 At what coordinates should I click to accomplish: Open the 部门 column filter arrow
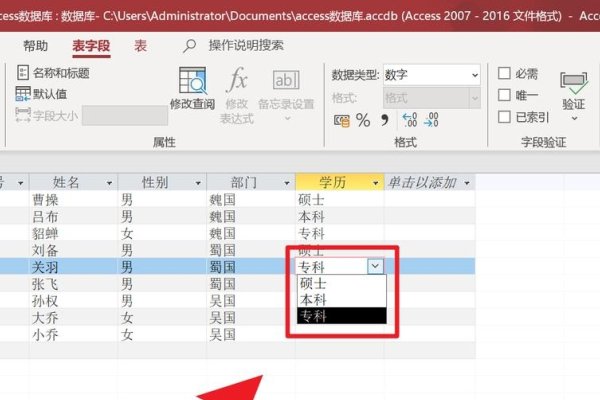coord(287,183)
